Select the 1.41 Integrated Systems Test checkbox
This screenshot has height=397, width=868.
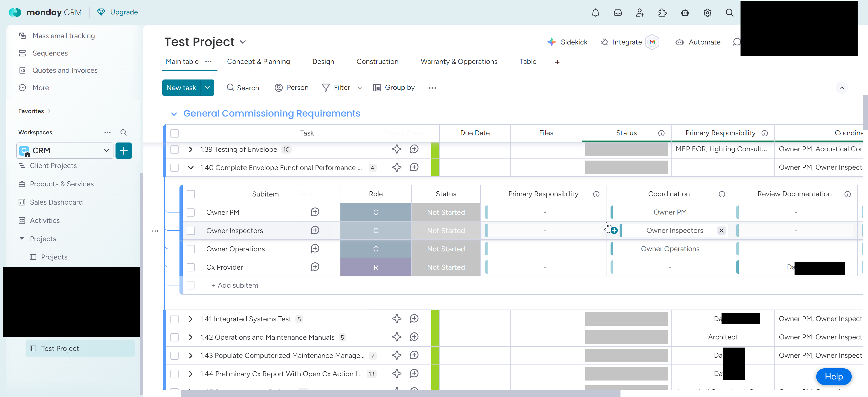point(175,319)
